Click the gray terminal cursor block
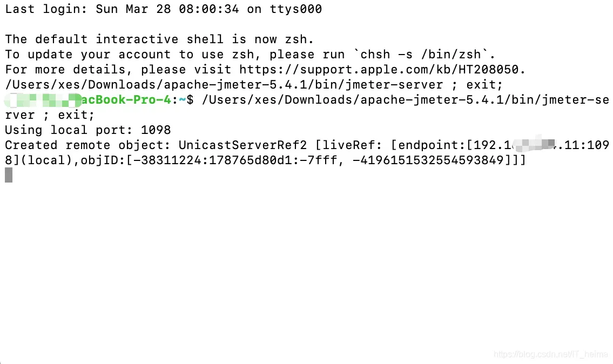Viewport: 613px width, 364px height. click(x=9, y=175)
